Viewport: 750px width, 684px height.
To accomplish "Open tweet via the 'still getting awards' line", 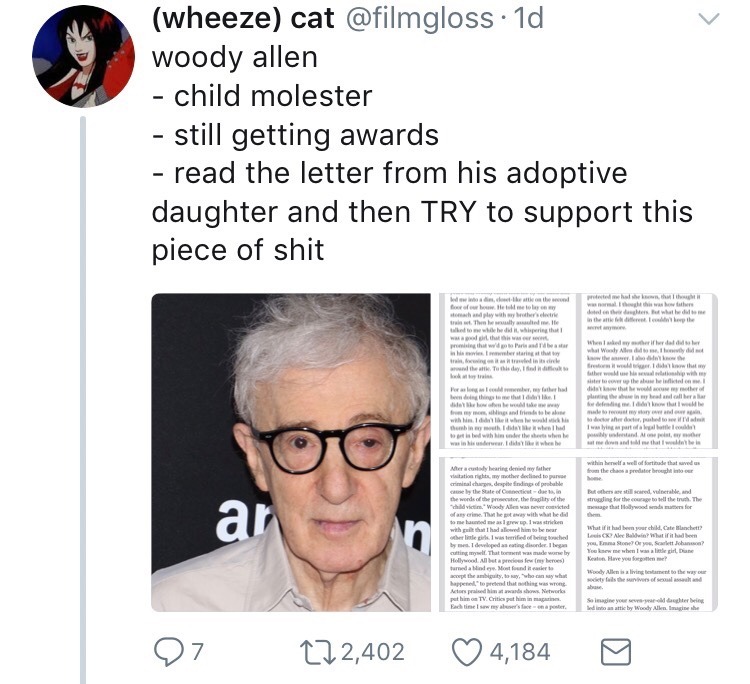I will [x=296, y=135].
